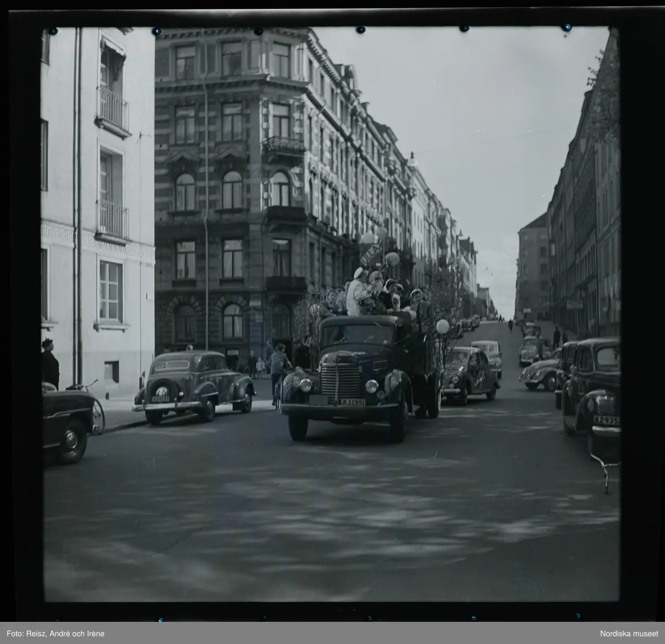Select the person in white on the truck bed
The image size is (665, 644).
pos(356,292)
